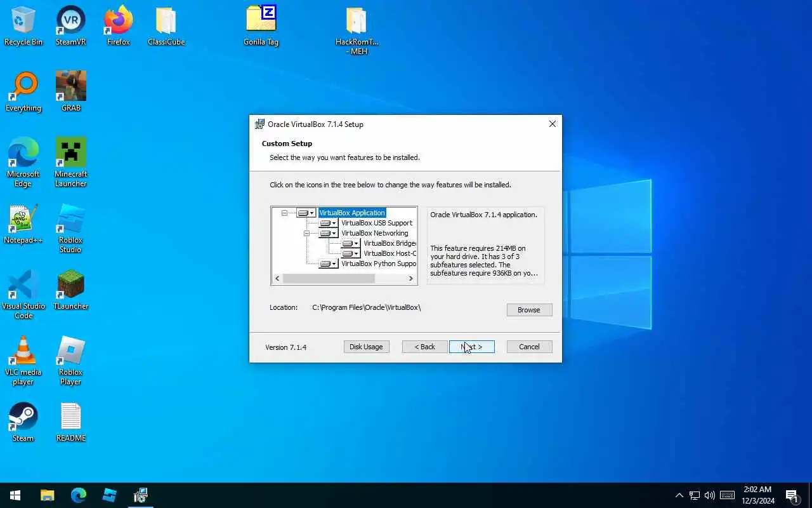Screen dimensions: 812x508
Task: Open the VirtualBox Python Support feature dropdown
Action: point(328,264)
